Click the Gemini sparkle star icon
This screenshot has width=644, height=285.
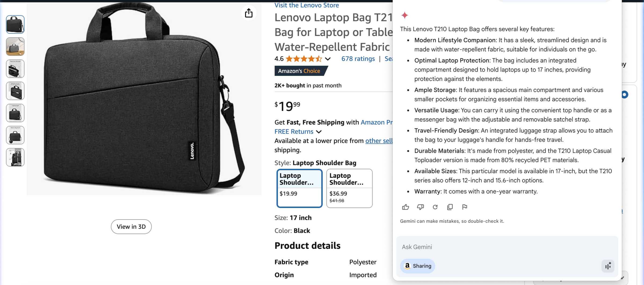click(x=404, y=15)
